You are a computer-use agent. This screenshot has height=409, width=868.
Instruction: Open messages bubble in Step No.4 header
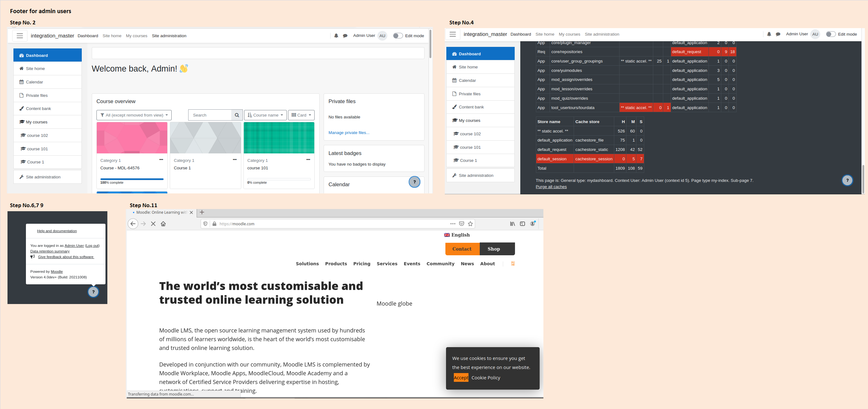click(x=778, y=34)
